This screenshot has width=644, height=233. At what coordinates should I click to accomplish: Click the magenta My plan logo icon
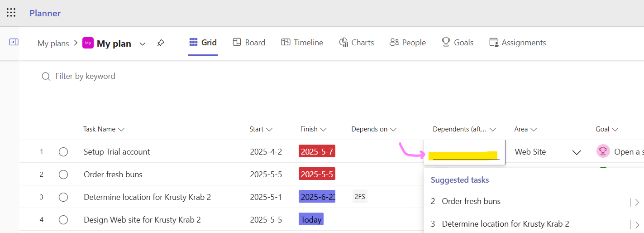pyautogui.click(x=88, y=43)
